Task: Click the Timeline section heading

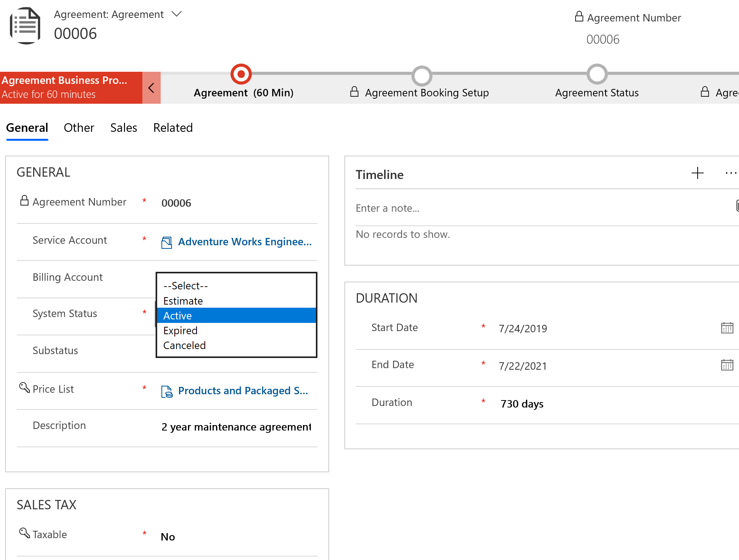Action: tap(379, 175)
